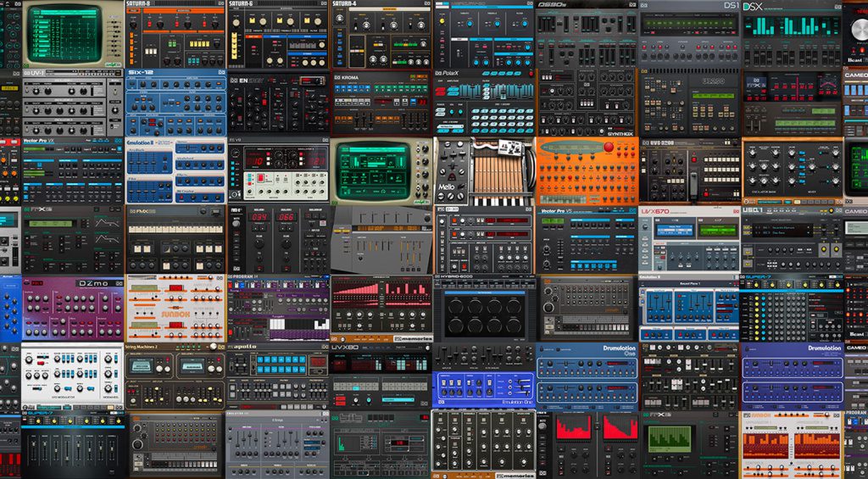Open the purple DZmo synth panel
The height and width of the screenshot is (479, 868).
73,309
